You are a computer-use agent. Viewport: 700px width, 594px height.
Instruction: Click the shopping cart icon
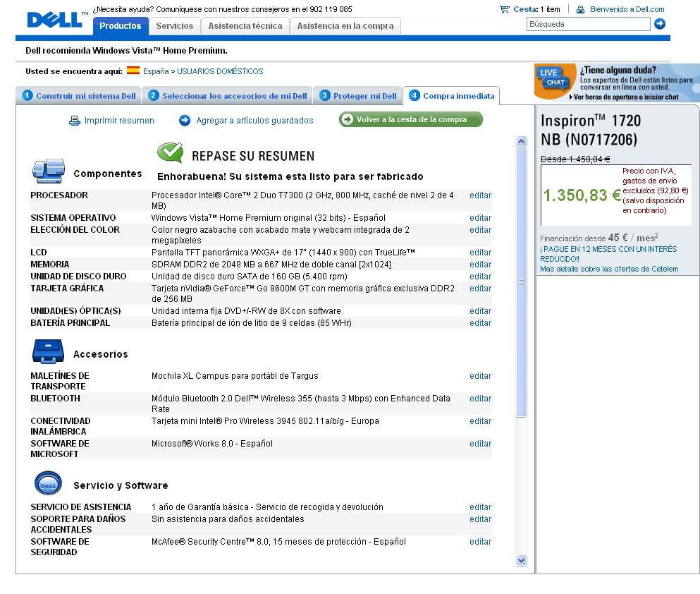pyautogui.click(x=505, y=9)
